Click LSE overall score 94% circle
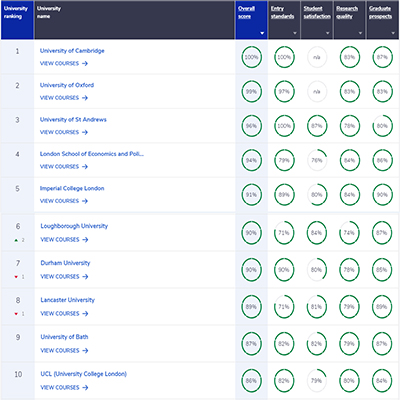Image resolution: width=400 pixels, height=400 pixels. coord(251,160)
